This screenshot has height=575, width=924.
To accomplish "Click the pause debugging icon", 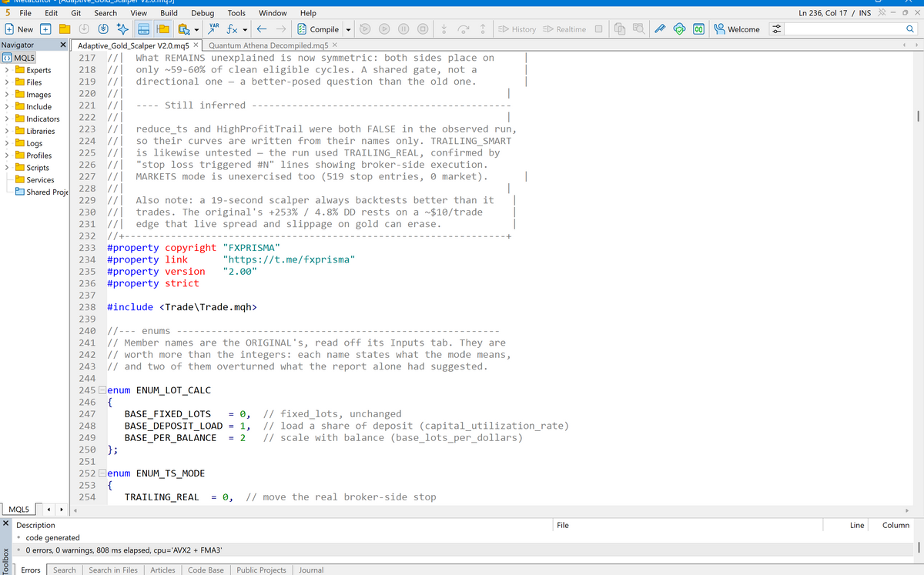I will pyautogui.click(x=403, y=29).
